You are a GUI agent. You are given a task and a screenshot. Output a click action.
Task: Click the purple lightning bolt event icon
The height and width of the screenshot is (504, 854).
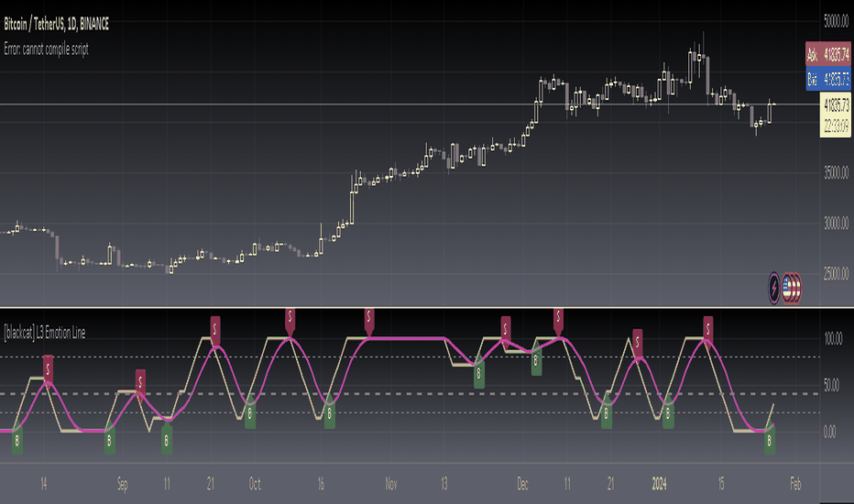point(774,288)
